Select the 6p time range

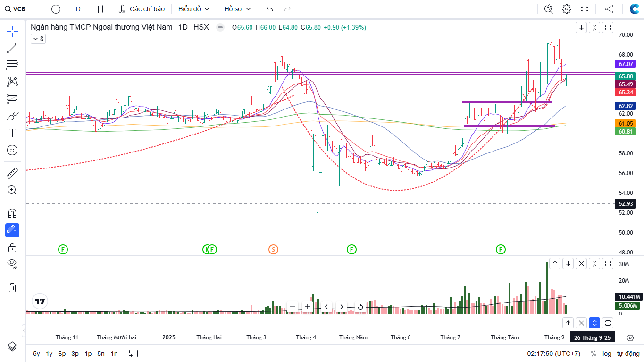62,354
